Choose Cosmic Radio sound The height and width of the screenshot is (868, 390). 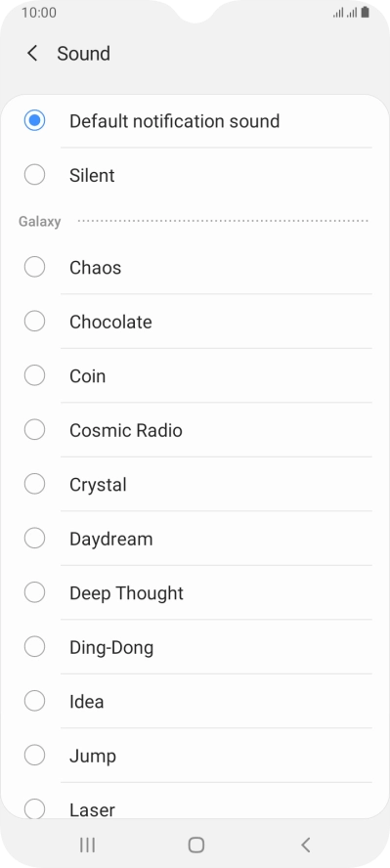[x=195, y=430]
